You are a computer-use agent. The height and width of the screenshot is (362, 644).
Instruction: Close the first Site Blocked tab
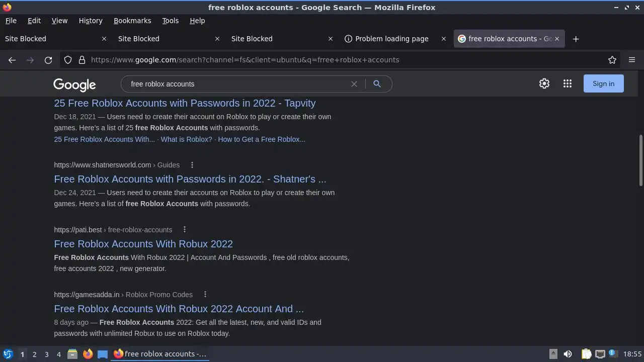click(104, 39)
